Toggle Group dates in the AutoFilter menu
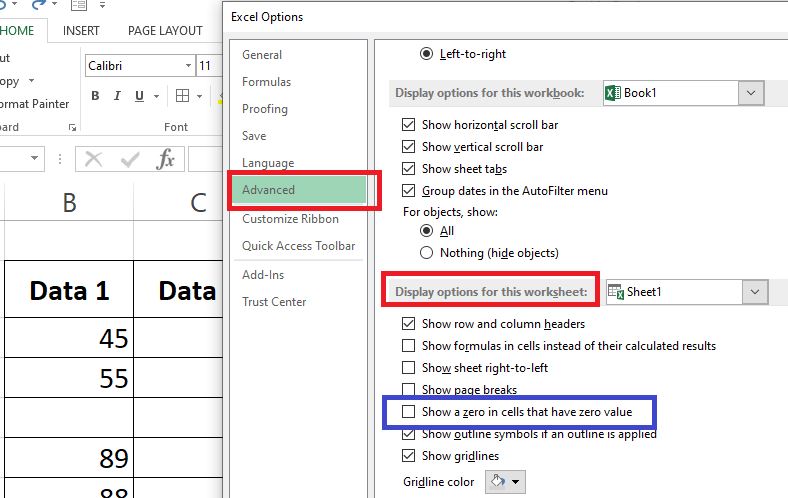 (409, 191)
